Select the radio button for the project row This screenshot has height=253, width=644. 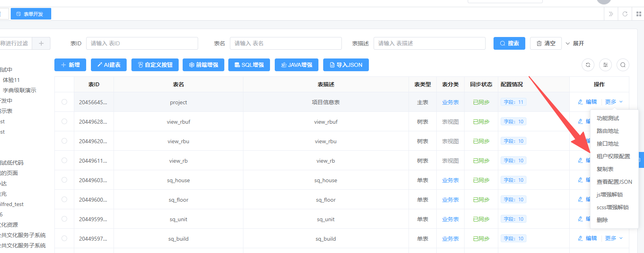tap(64, 102)
